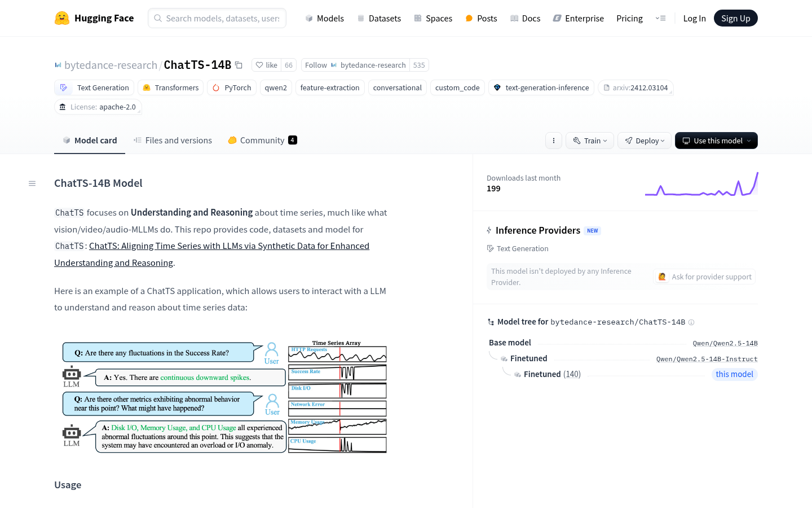Click the ChatTS-14B model name title
812x508 pixels.
click(x=197, y=65)
